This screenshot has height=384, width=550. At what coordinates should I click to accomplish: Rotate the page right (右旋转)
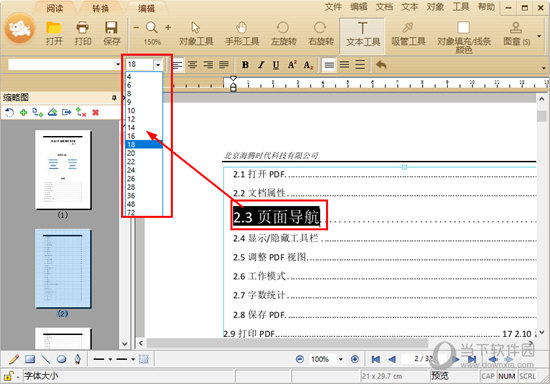point(320,34)
